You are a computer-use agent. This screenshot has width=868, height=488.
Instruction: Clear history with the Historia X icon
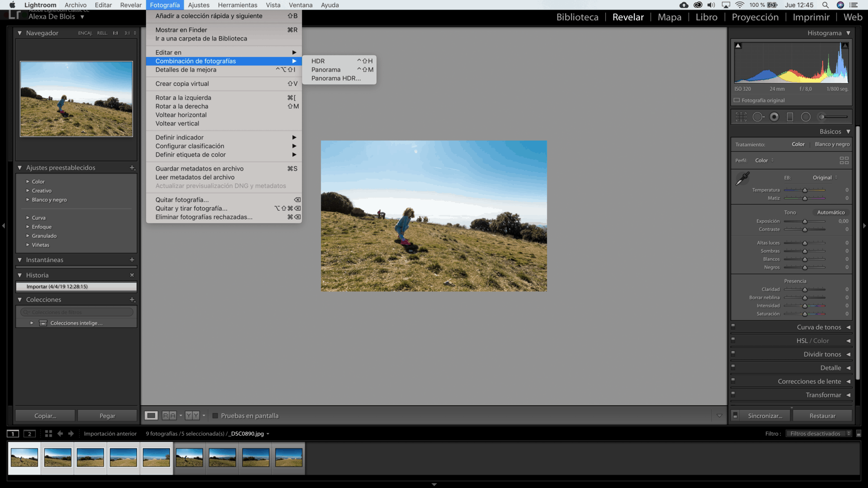tap(132, 275)
